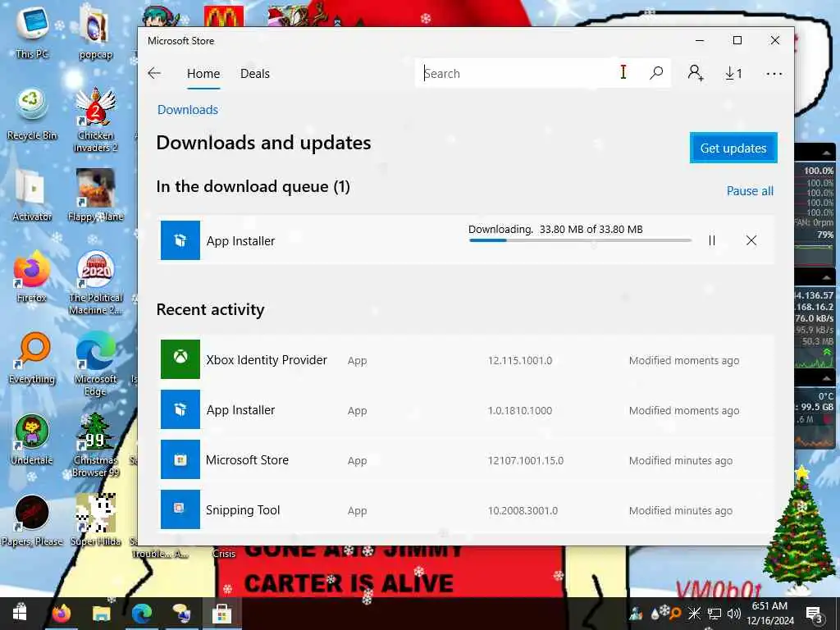The image size is (840, 630).
Task: Open the Xbox Identity Provider icon
Action: click(x=180, y=359)
